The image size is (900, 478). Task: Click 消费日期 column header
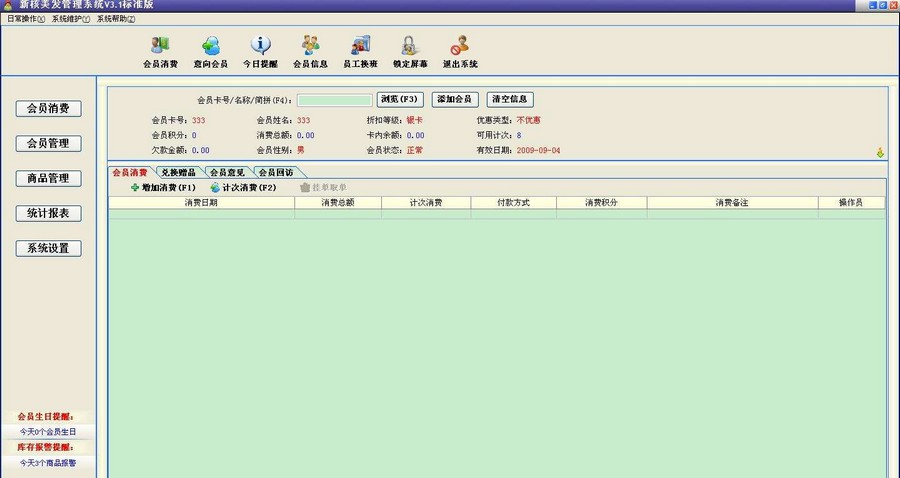pos(201,203)
